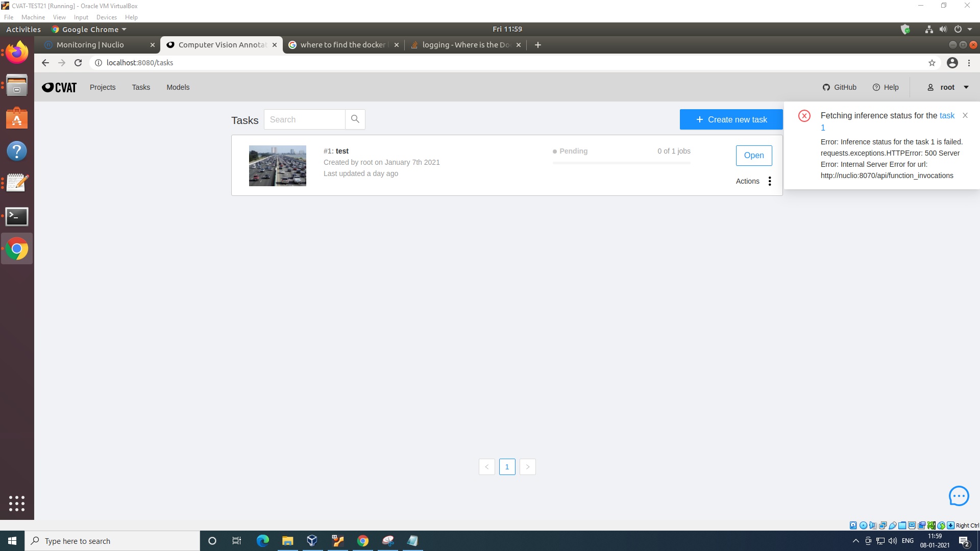The image size is (980, 551).
Task: Click the task 1 link in notification
Action: 947,116
